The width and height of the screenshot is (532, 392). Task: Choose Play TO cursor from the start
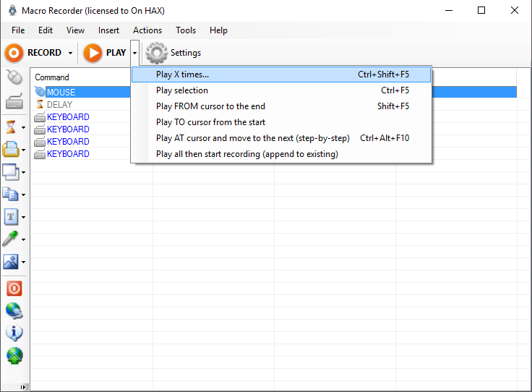point(281,122)
